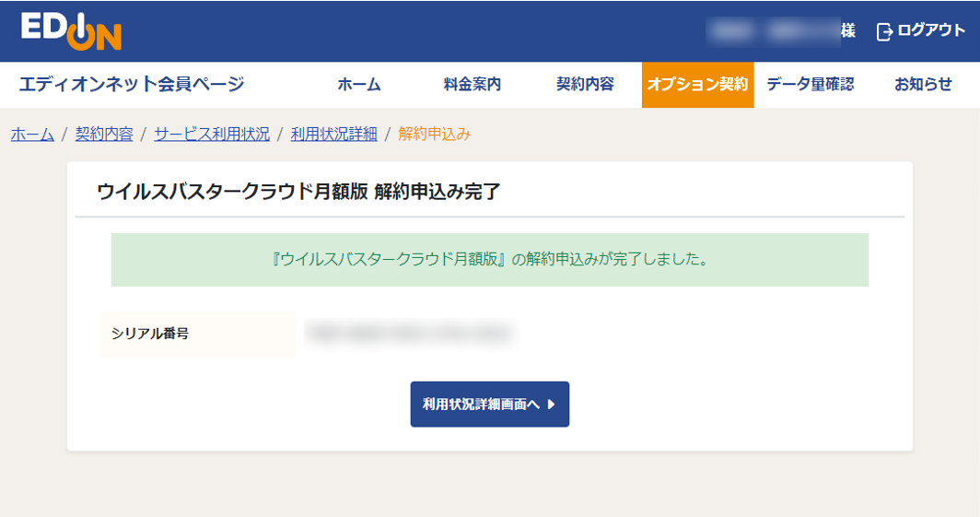Follow the ホーム breadcrumb link
This screenshot has height=517, width=980.
point(32,134)
